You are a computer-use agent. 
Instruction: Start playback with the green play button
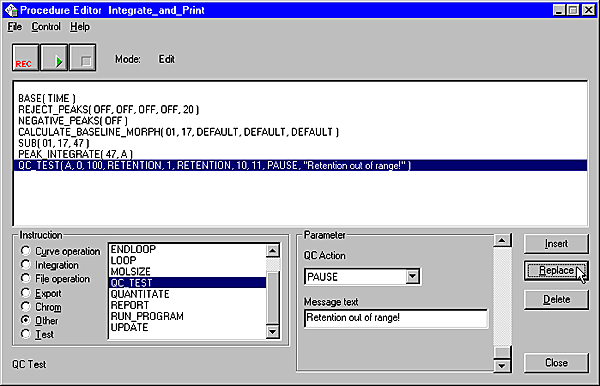(54, 58)
